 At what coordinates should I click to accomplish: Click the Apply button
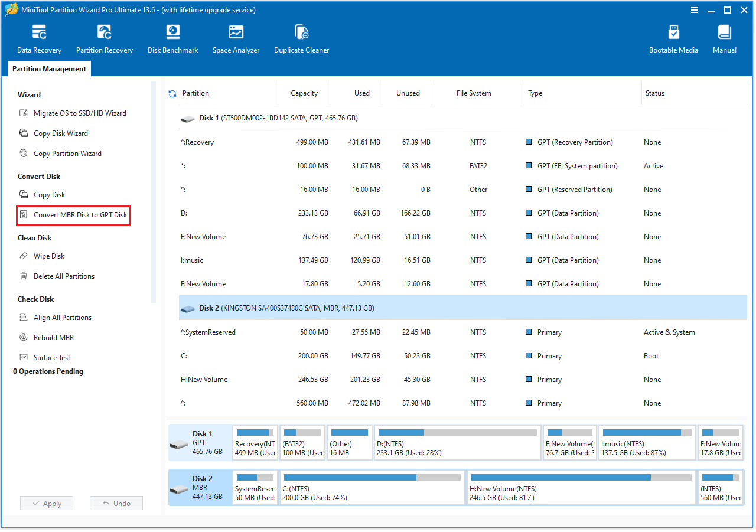(46, 504)
